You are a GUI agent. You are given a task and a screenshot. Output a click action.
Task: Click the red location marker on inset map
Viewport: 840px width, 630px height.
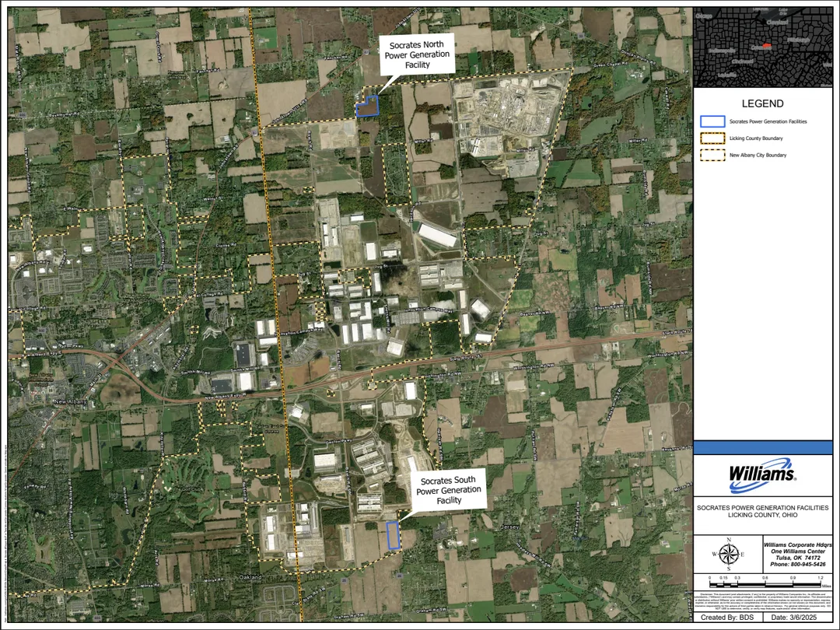click(x=768, y=46)
